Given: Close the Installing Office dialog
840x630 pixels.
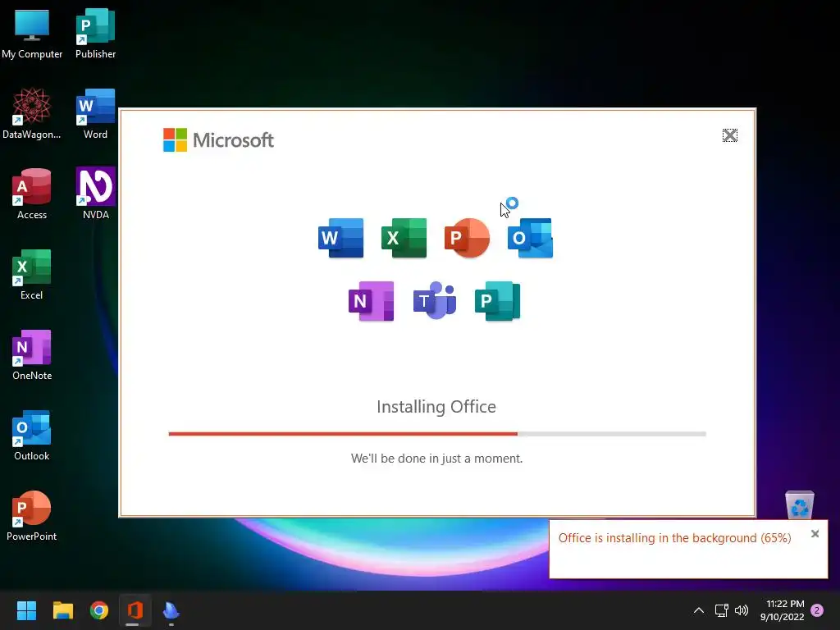Looking at the screenshot, I should coord(729,135).
